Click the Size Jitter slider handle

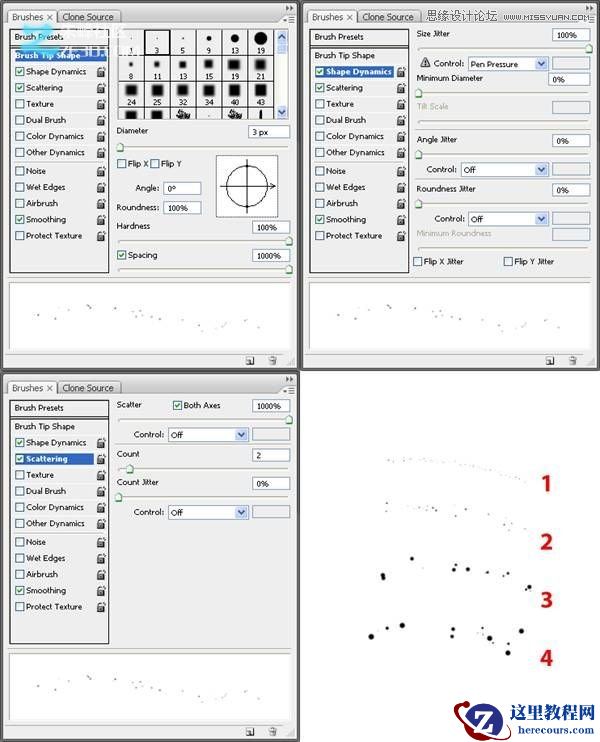(x=589, y=48)
